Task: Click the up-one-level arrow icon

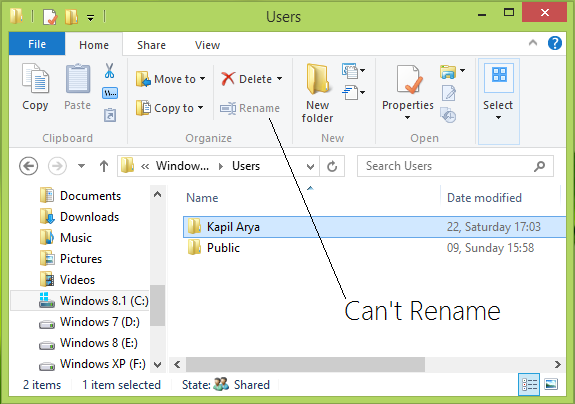Action: (104, 166)
